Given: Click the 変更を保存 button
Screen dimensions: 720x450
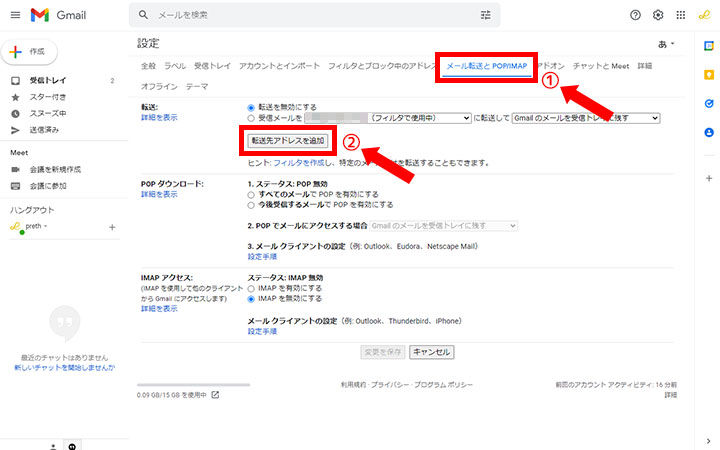Looking at the screenshot, I should 382,352.
